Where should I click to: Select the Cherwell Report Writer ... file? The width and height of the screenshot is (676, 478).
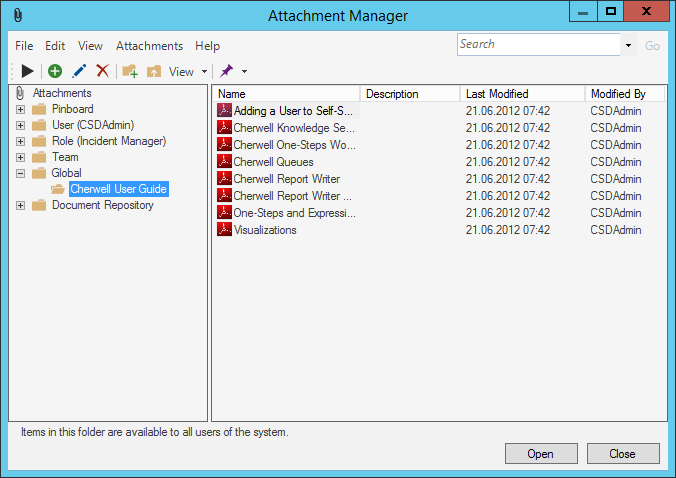pyautogui.click(x=293, y=196)
